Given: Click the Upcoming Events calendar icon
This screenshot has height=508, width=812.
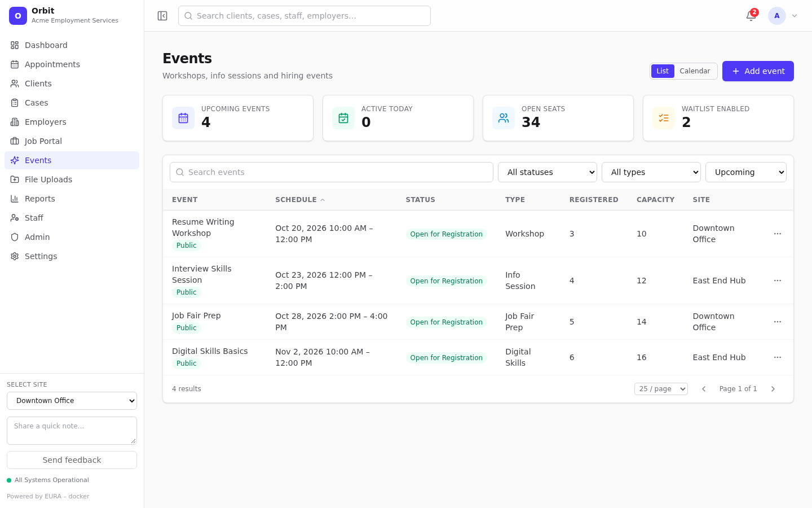Looking at the screenshot, I should pos(183,118).
